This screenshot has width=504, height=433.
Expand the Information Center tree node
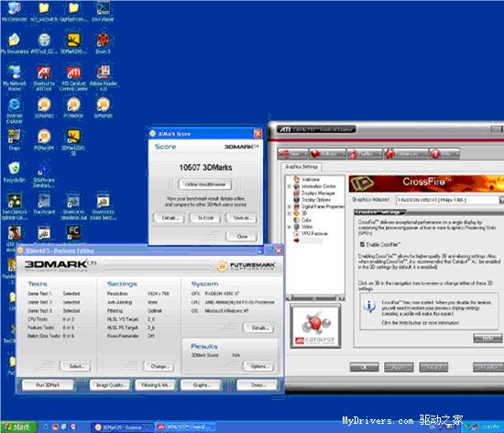pyautogui.click(x=289, y=186)
